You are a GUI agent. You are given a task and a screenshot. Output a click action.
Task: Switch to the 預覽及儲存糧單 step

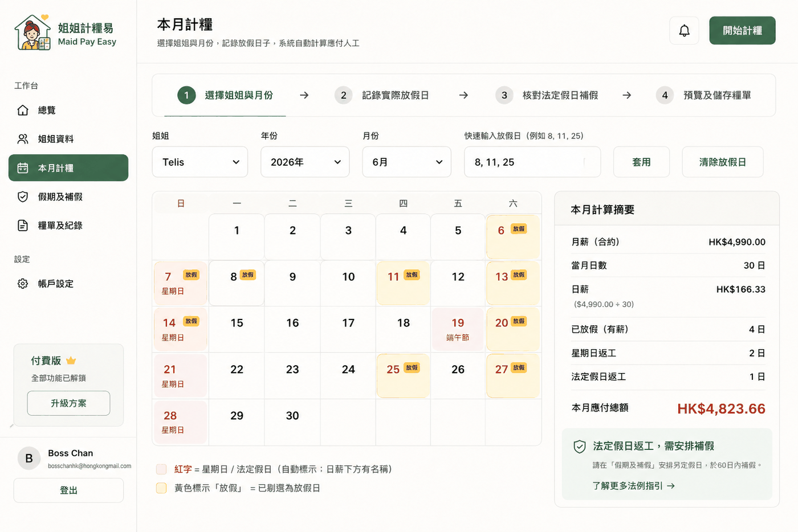pos(703,95)
